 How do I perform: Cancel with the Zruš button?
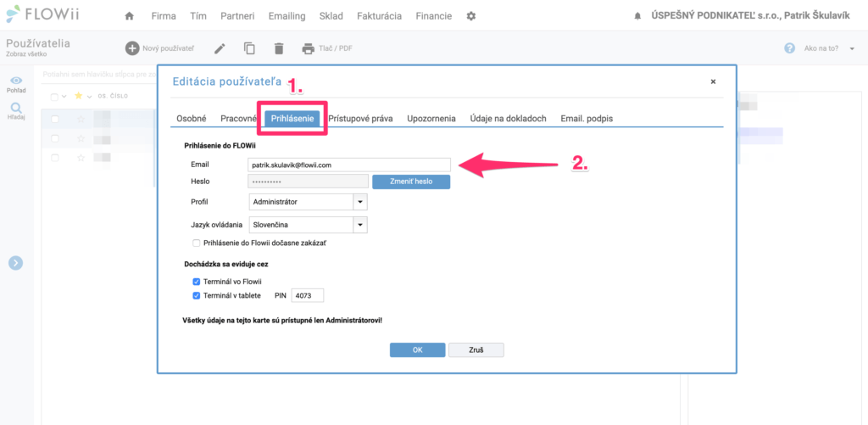[x=476, y=350]
